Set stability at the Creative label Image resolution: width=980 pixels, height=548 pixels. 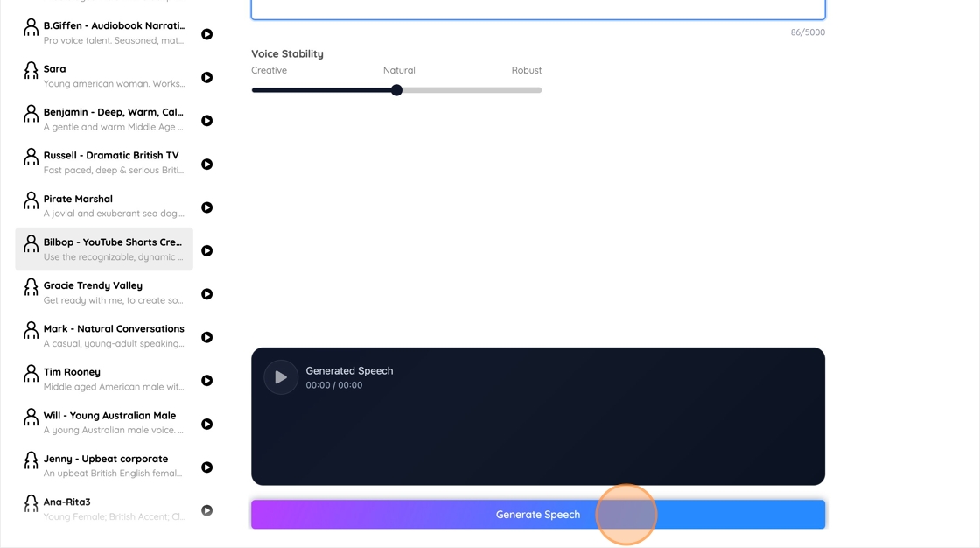[x=269, y=70]
